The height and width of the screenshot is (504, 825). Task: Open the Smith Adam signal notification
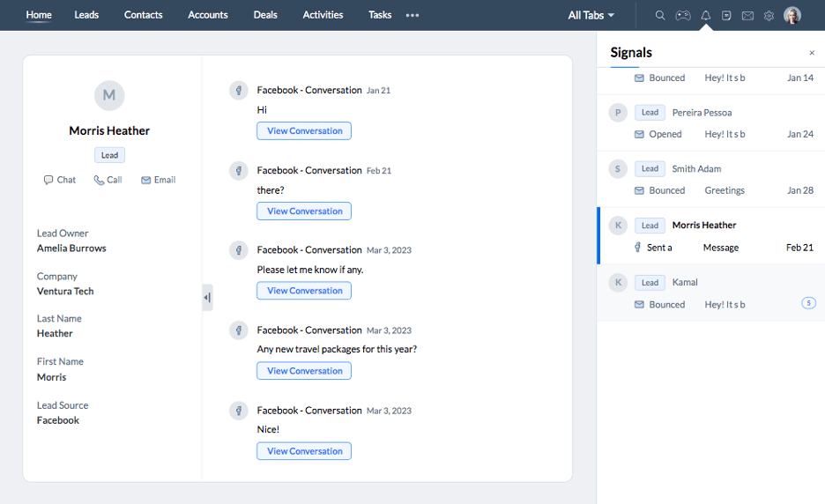[x=710, y=179]
